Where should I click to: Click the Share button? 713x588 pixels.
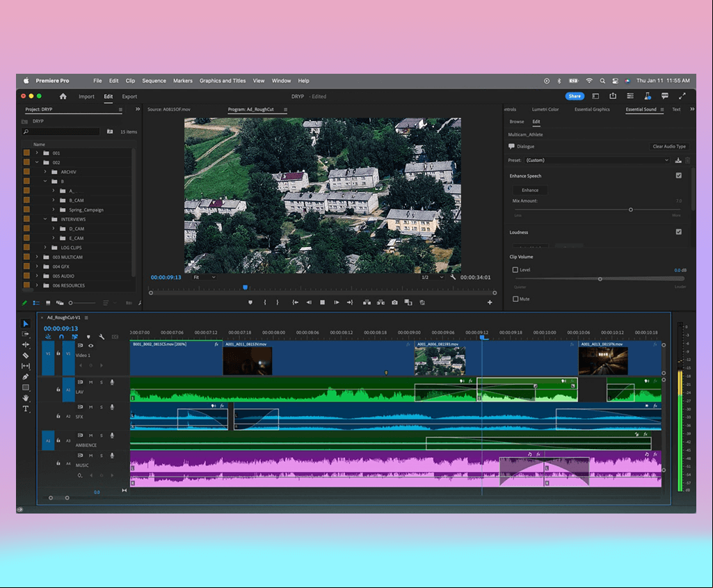tap(575, 96)
